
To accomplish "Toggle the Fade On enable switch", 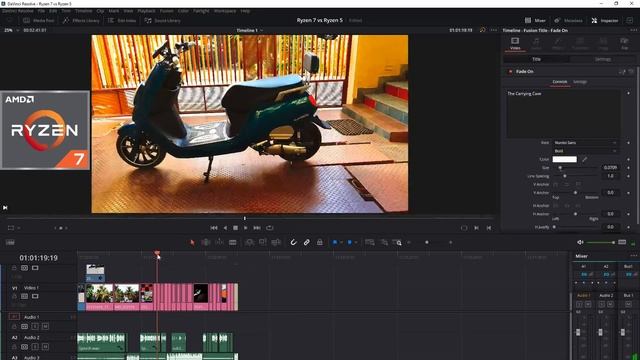I will pyautogui.click(x=510, y=71).
